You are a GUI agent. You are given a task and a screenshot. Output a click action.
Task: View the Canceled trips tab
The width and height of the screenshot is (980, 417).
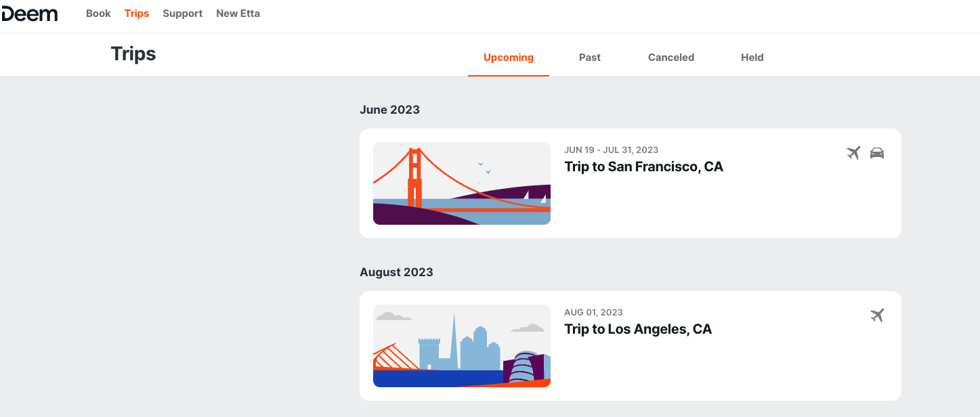(x=670, y=58)
